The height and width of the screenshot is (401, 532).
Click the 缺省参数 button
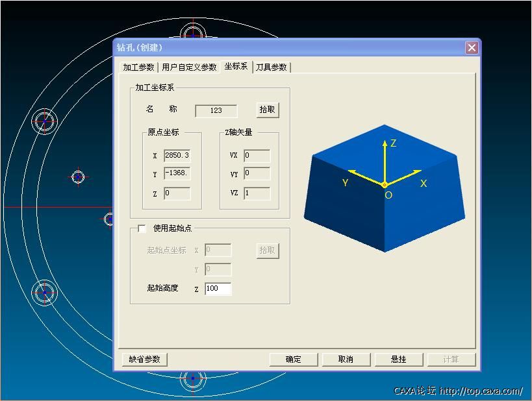tap(145, 359)
